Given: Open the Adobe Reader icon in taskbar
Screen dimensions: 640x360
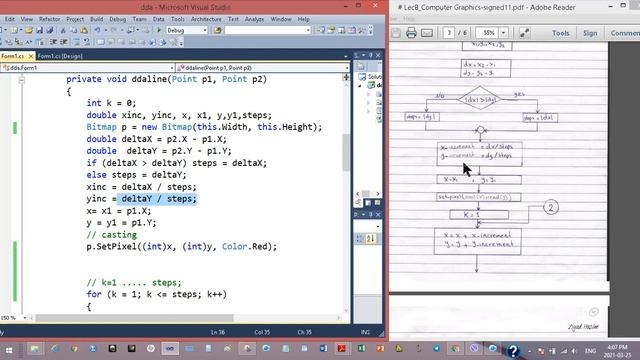Looking at the screenshot, I should point(341,349).
